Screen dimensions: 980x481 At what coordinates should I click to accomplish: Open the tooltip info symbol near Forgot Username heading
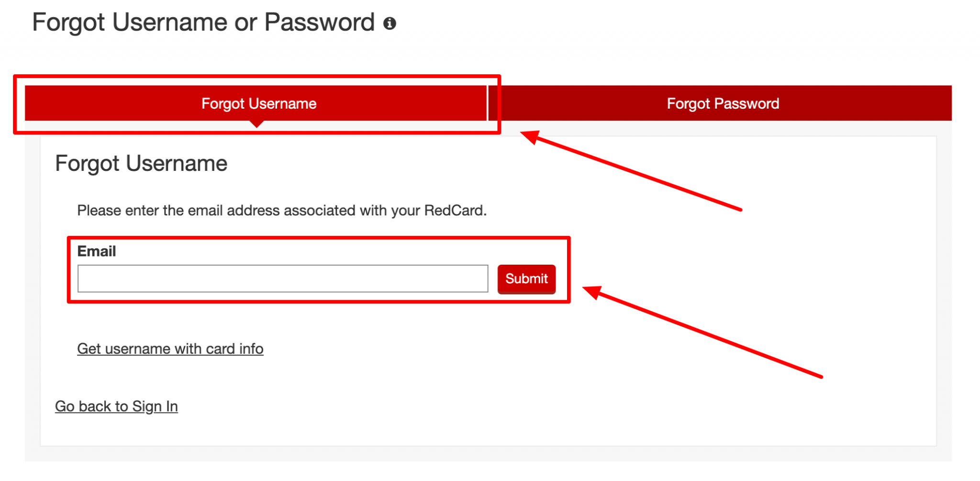[x=390, y=22]
